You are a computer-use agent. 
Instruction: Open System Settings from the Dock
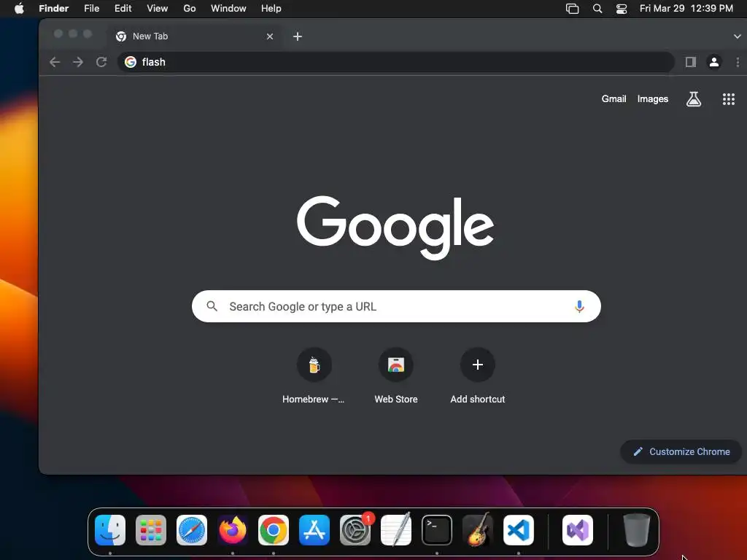click(355, 530)
